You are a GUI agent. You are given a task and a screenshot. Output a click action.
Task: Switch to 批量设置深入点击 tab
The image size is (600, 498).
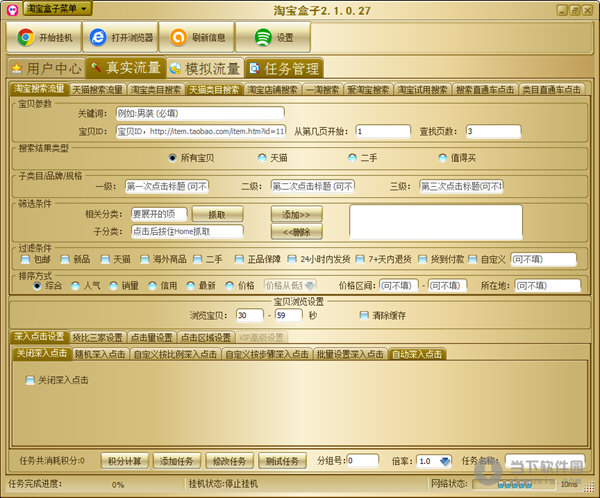pos(350,354)
